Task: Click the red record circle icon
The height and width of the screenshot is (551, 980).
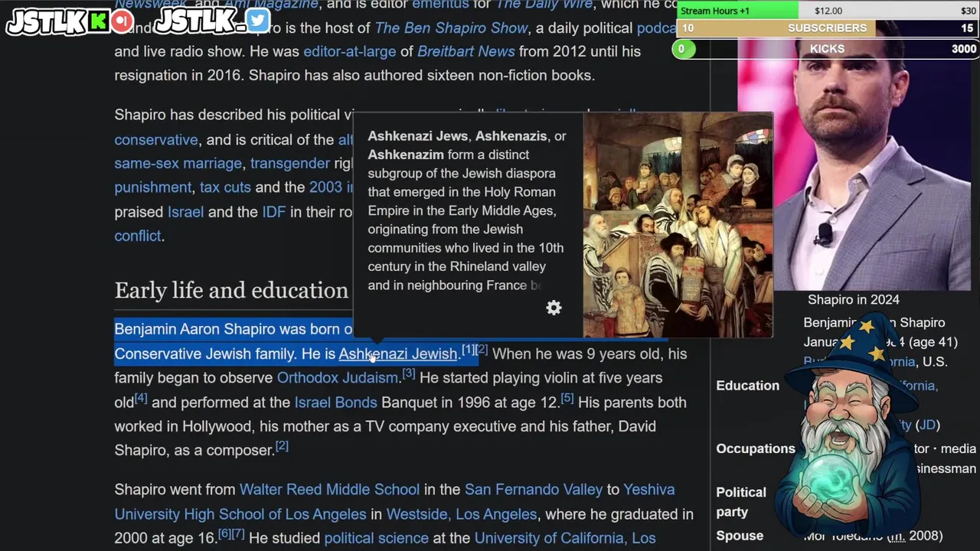Action: point(122,21)
